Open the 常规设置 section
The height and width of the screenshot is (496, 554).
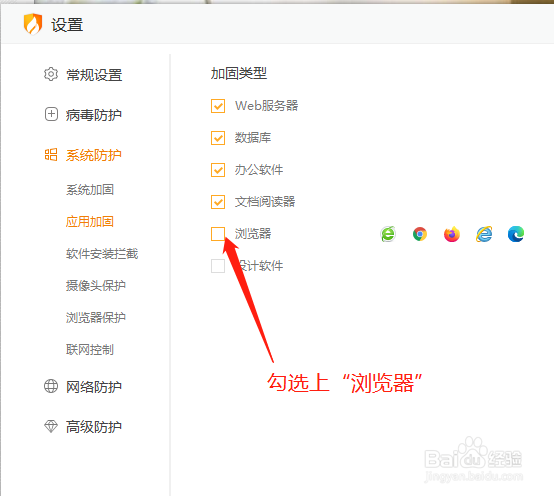[x=94, y=75]
